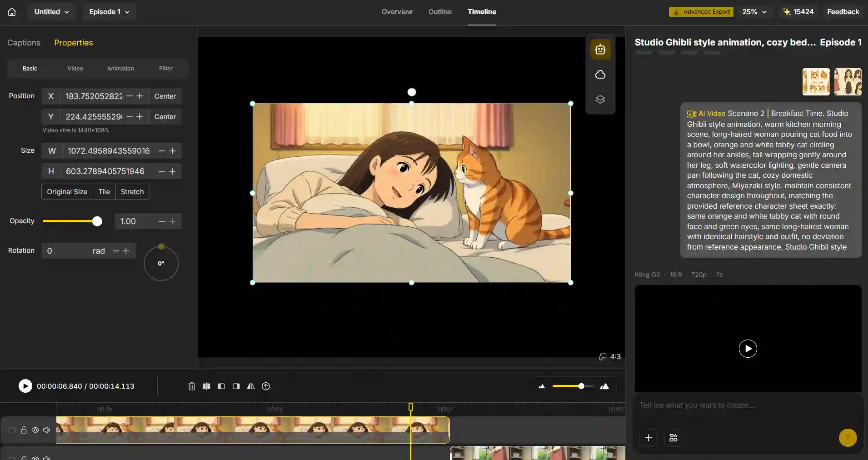Adjust the Opacity slider handle
The image size is (868, 460).
point(97,221)
